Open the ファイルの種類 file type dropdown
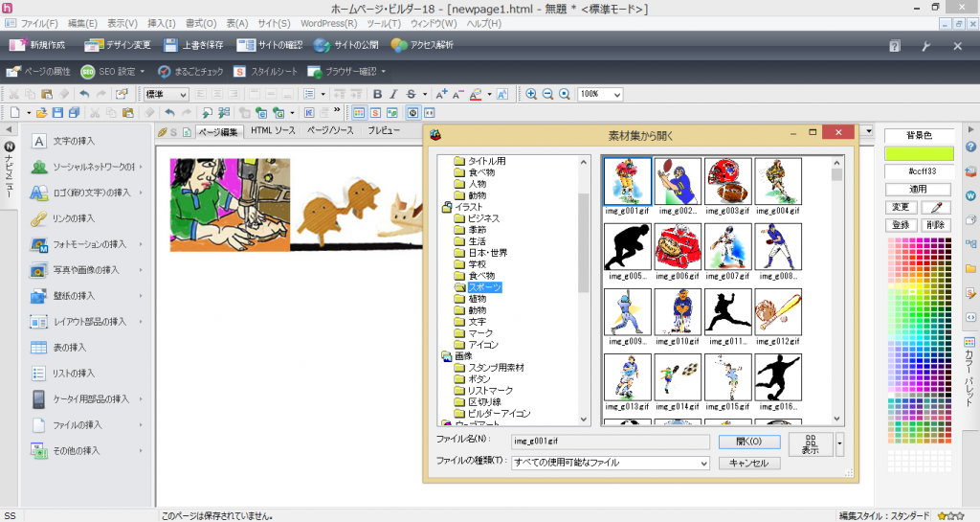Viewport: 980px width, 522px height. point(702,463)
